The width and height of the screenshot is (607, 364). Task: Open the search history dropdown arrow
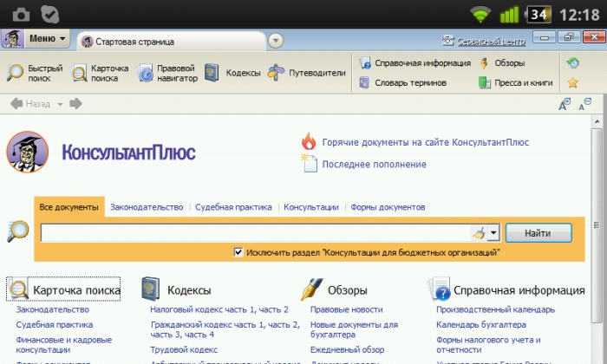(493, 233)
